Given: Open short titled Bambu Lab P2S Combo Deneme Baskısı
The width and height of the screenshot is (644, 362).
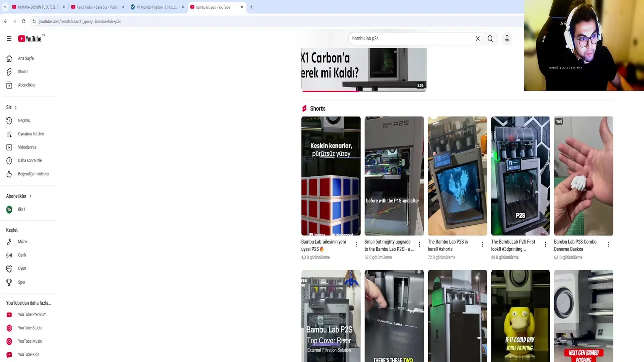Looking at the screenshot, I should [576, 245].
